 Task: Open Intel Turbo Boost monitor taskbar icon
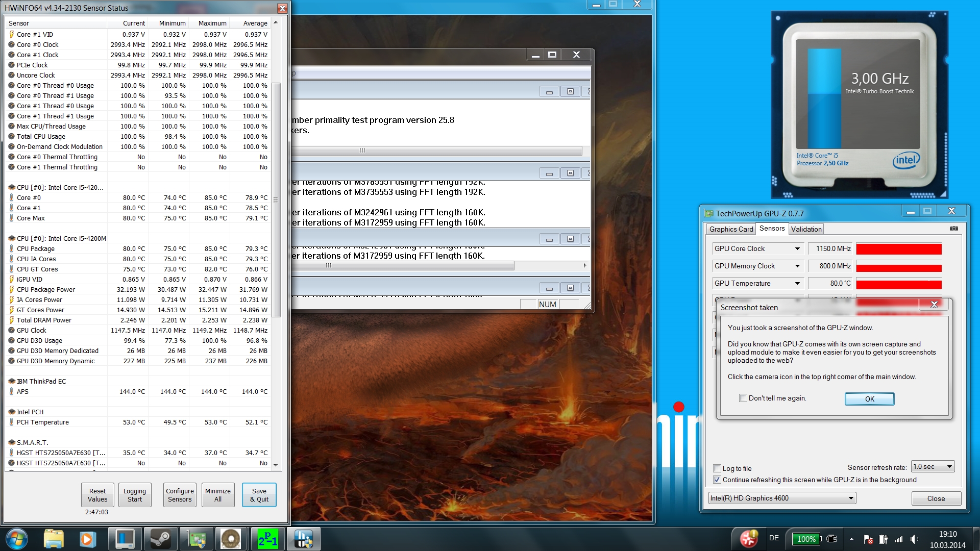click(125, 539)
